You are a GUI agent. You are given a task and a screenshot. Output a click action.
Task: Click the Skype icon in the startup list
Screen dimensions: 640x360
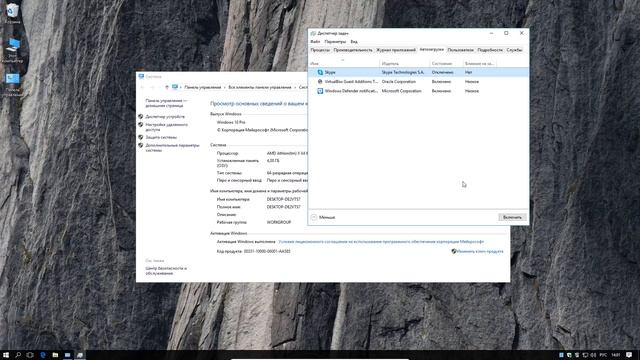320,72
